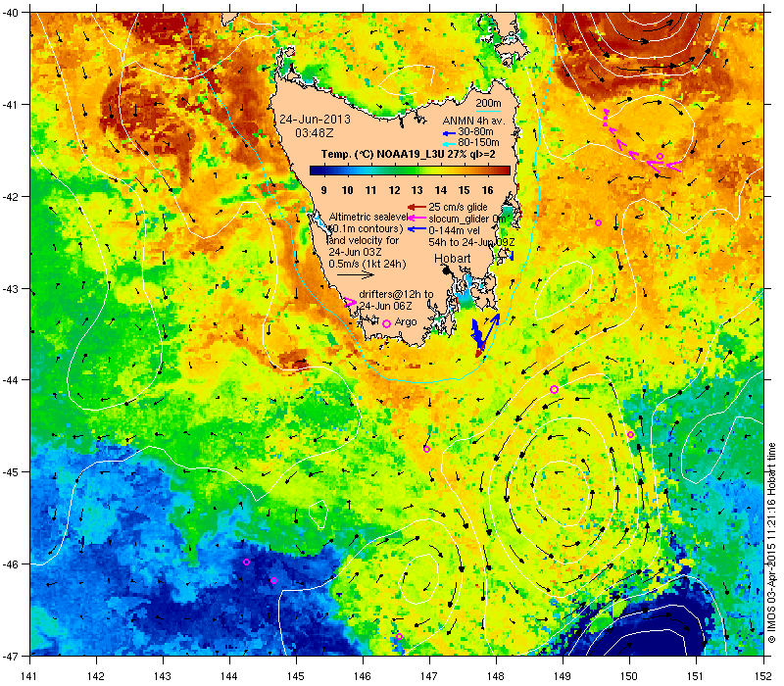The width and height of the screenshot is (784, 686).
Task: Click the 'Altimetric sealevel' text
Action: pyautogui.click(x=368, y=217)
